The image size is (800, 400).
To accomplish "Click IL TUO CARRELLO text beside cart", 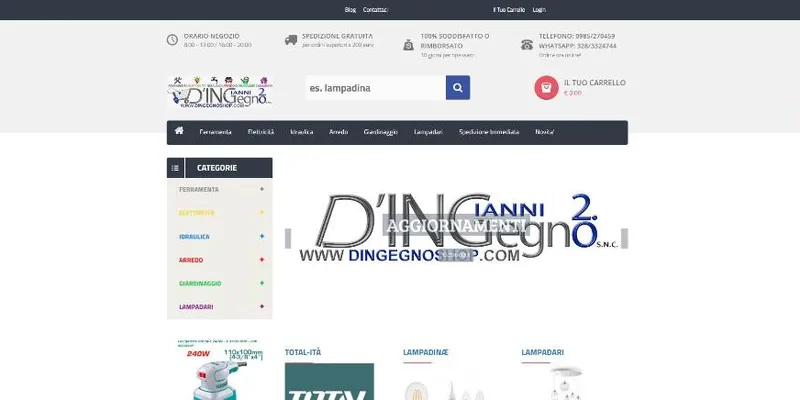I will [x=595, y=83].
